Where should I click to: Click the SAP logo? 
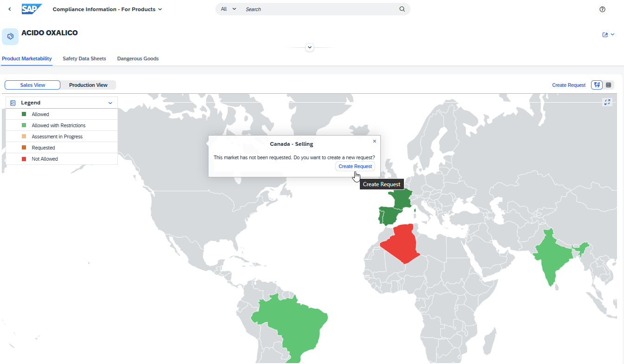pyautogui.click(x=31, y=9)
